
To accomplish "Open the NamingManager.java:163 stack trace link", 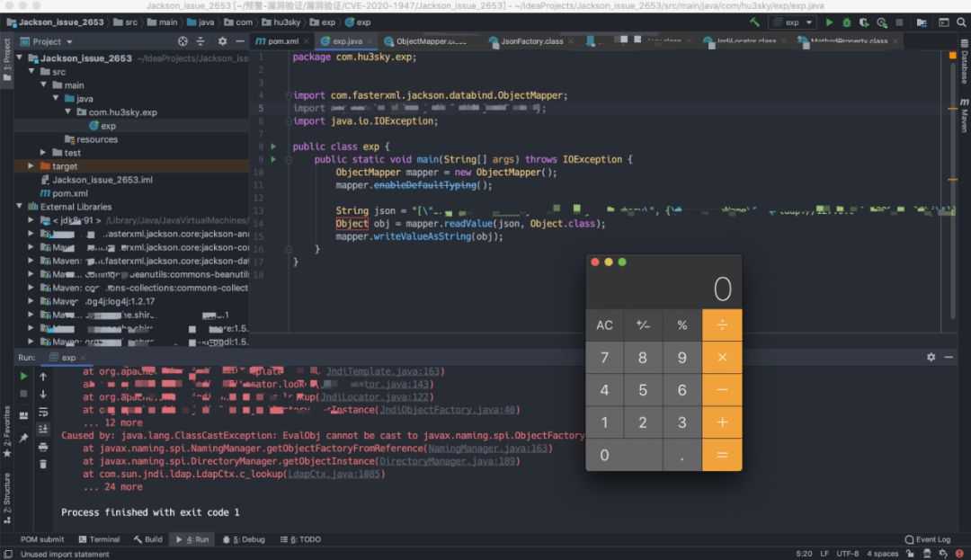I will 487,448.
